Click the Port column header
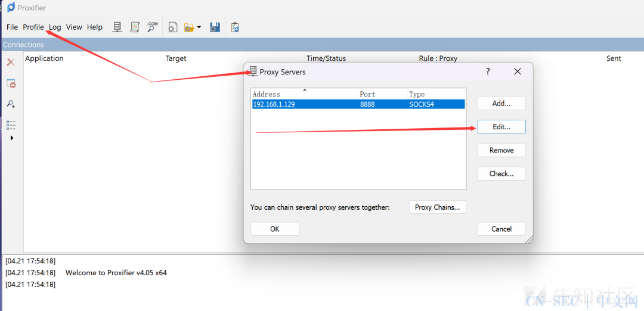This screenshot has width=644, height=311. click(383, 94)
